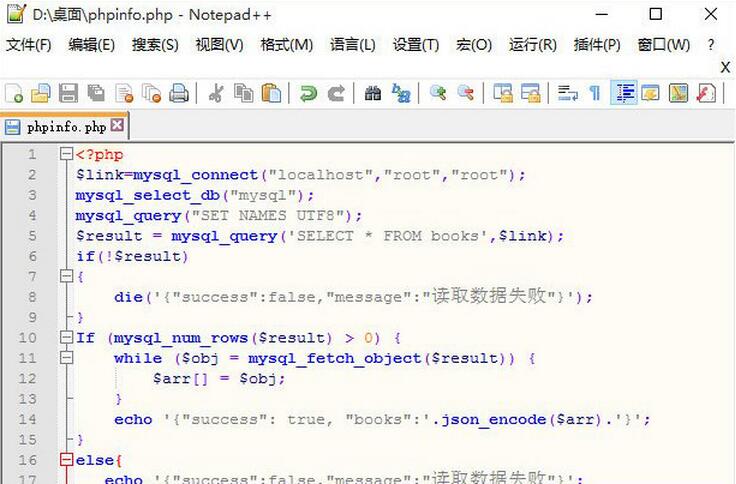Click the Undo arrow icon
The image size is (736, 484).
309,93
